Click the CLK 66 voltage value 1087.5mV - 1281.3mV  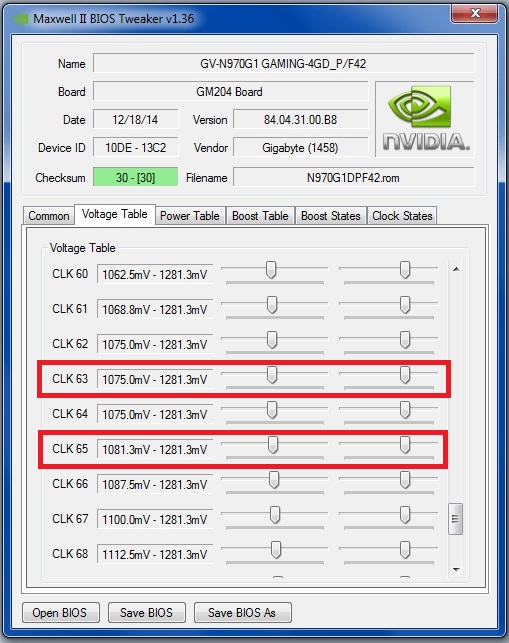pos(155,484)
